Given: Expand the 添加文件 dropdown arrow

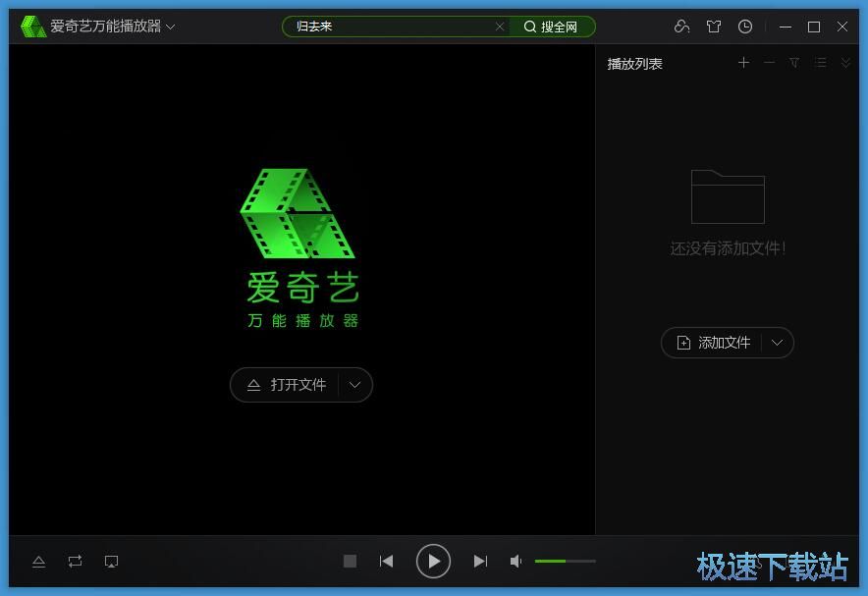Looking at the screenshot, I should (x=778, y=343).
